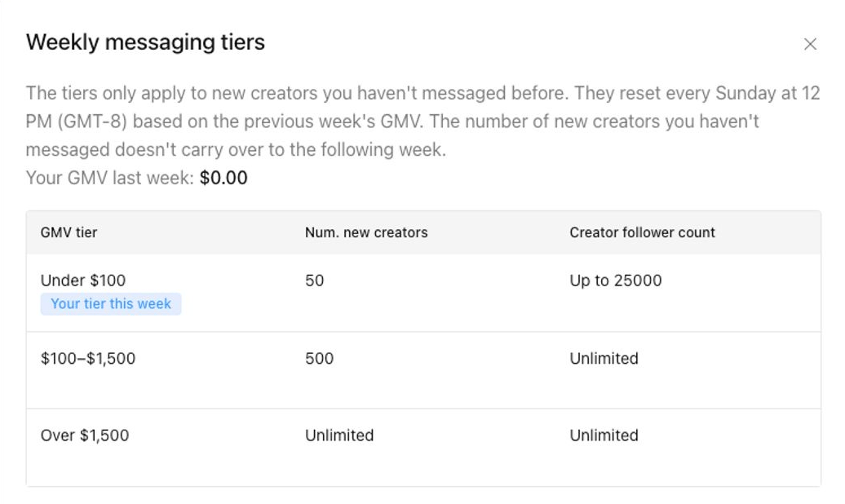Click the "Your tier this week" badge
The width and height of the screenshot is (845, 504).
(x=111, y=304)
